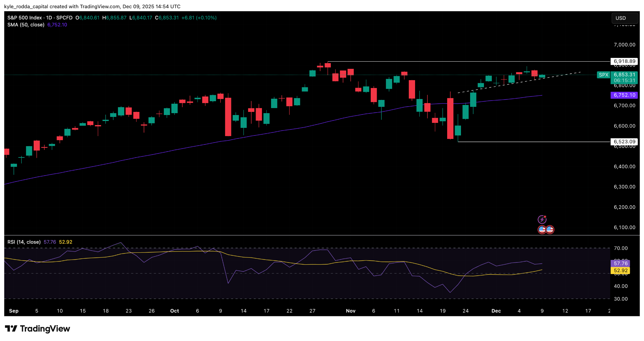Image resolution: width=644 pixels, height=341 pixels.
Task: Click the green 6,853.31 current price label
Action: click(x=624, y=75)
